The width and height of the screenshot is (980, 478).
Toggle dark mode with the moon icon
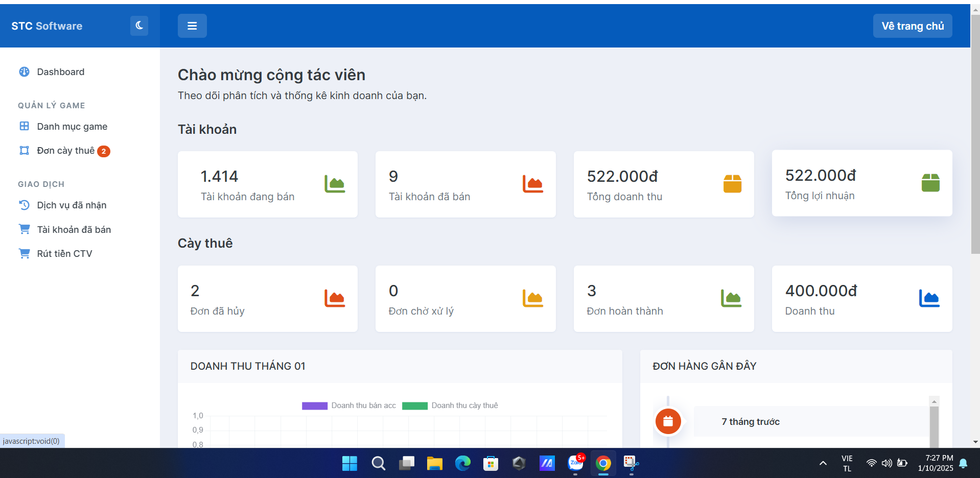point(139,26)
